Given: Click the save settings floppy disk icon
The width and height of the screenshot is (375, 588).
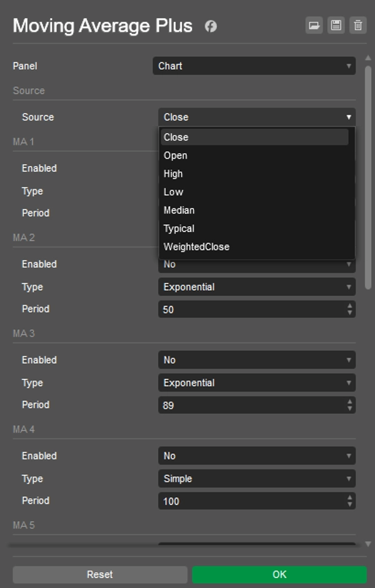Looking at the screenshot, I should [x=336, y=25].
